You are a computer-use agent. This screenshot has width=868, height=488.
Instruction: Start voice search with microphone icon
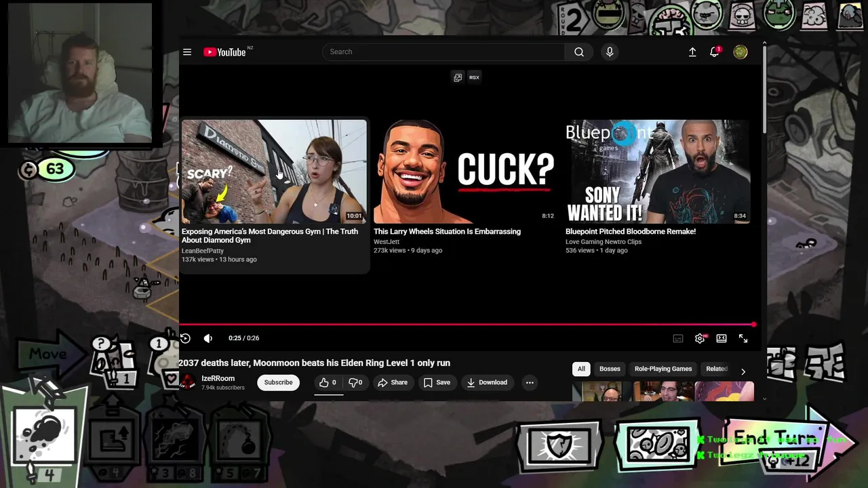click(x=610, y=52)
